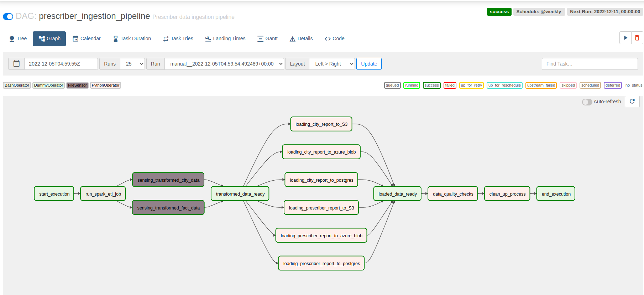Click the loading_prescriber_report_to_postgres node
This screenshot has width=644, height=295.
(x=321, y=263)
